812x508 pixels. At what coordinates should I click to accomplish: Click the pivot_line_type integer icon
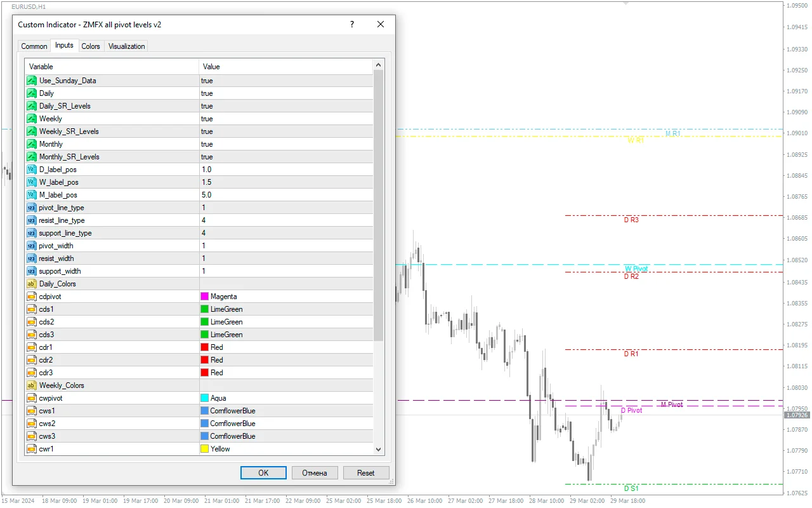(x=32, y=208)
